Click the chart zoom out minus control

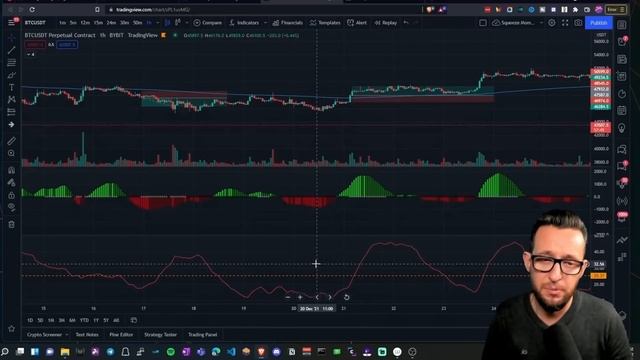pyautogui.click(x=288, y=298)
